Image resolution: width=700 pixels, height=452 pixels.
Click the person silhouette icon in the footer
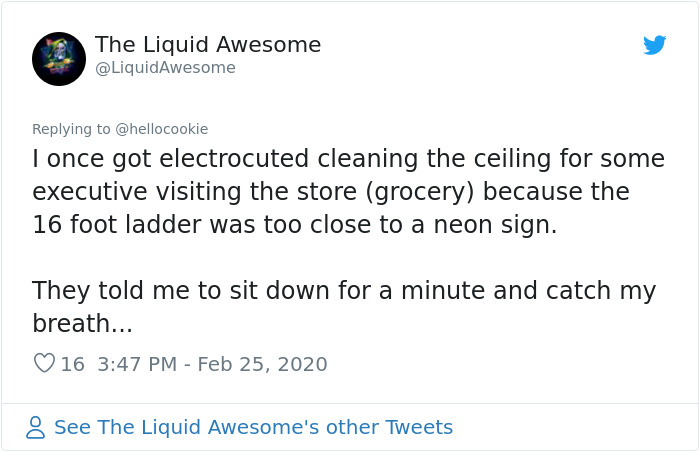coord(35,427)
